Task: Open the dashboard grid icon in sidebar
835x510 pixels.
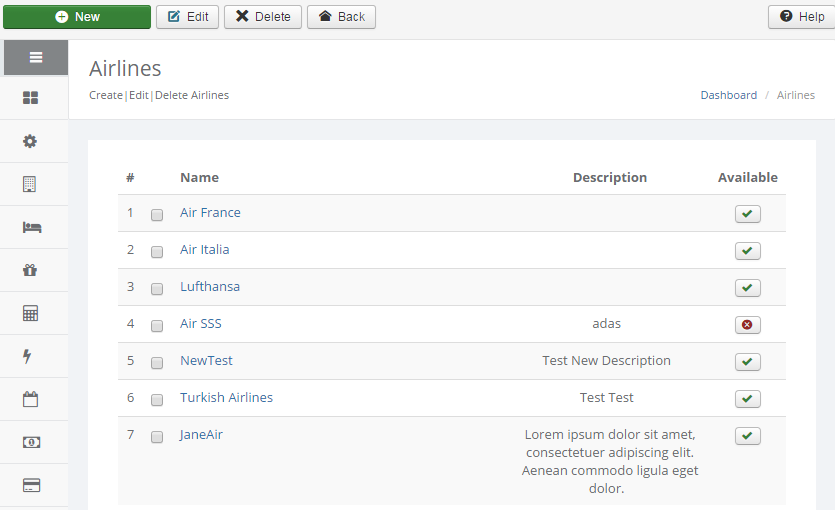Action: pos(30,98)
